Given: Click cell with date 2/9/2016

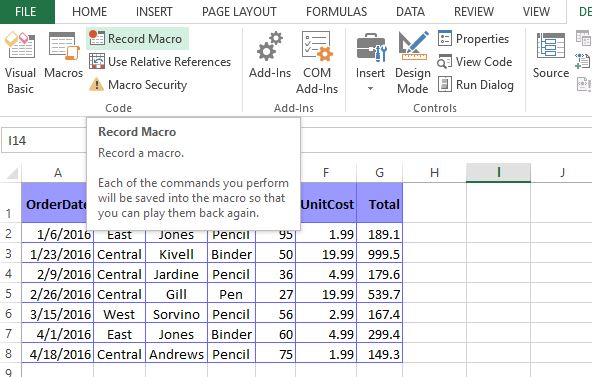Looking at the screenshot, I should click(x=58, y=274).
